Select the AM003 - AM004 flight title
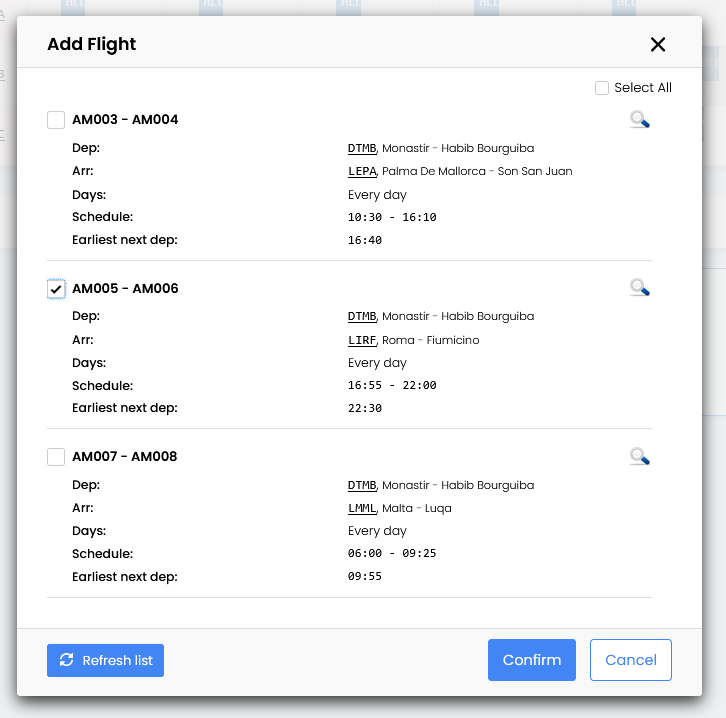 (x=125, y=120)
